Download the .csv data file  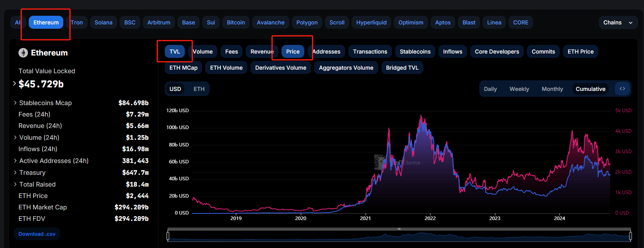pyautogui.click(x=37, y=234)
